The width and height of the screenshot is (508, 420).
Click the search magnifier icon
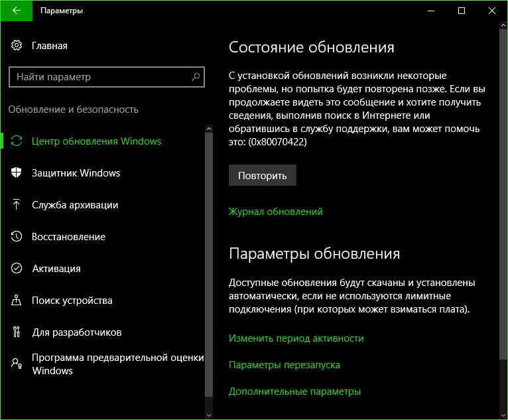coord(196,77)
